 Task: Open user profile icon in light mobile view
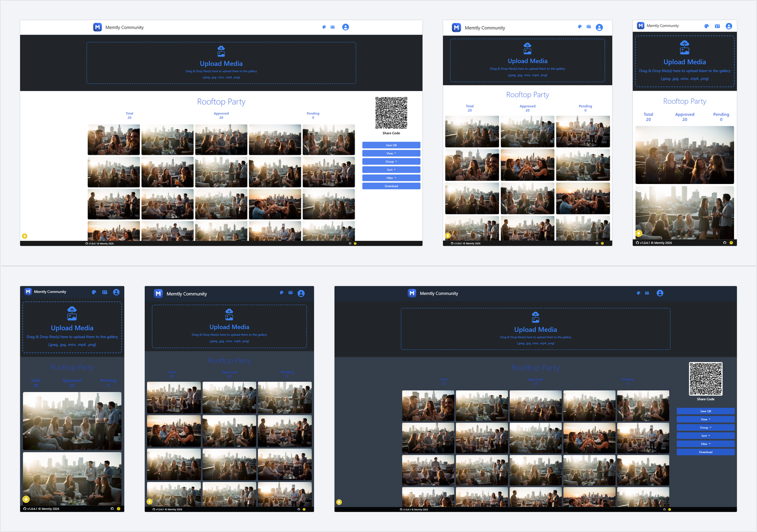pos(729,26)
